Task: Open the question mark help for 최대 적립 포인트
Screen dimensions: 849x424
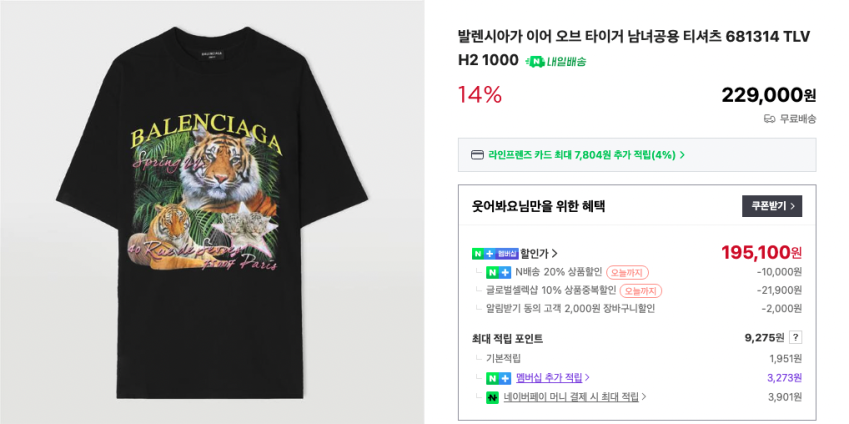Action: 796,338
